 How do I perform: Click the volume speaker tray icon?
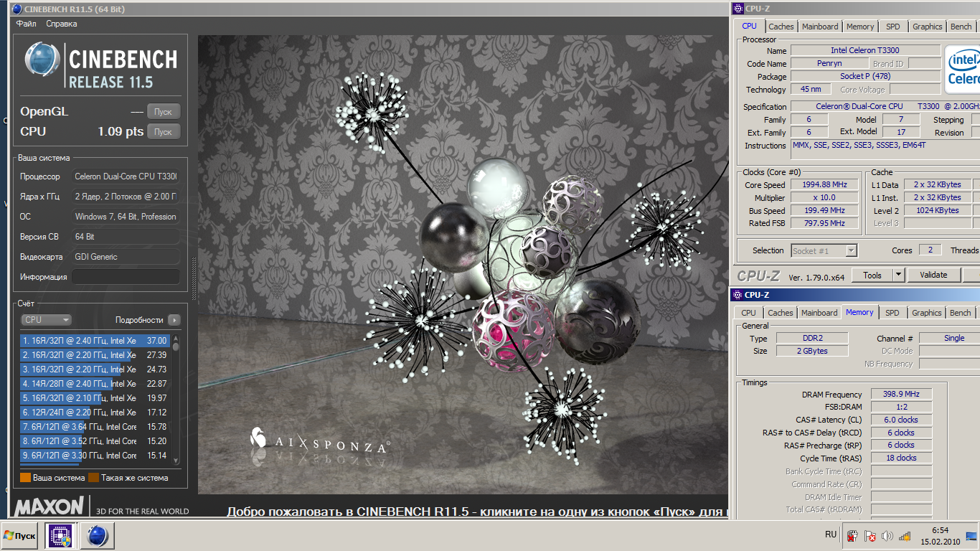coord(887,536)
